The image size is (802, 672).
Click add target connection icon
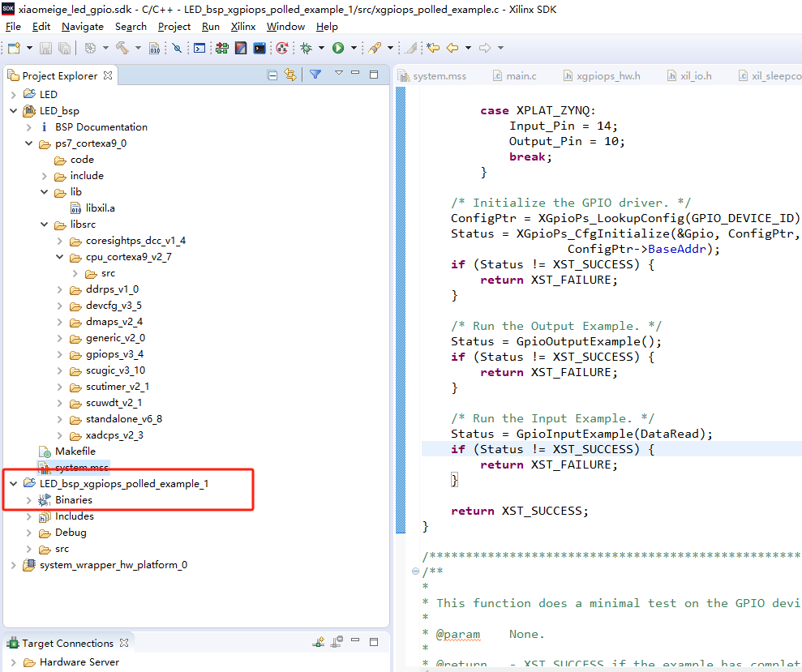click(318, 642)
